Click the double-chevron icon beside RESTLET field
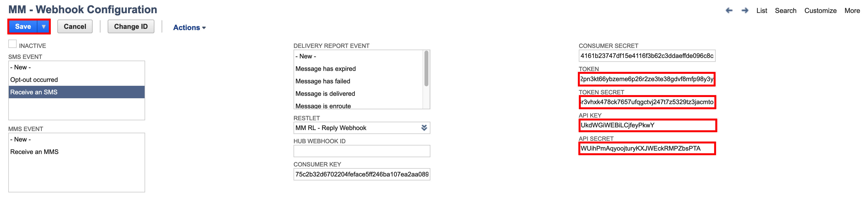The height and width of the screenshot is (197, 868). (x=423, y=128)
